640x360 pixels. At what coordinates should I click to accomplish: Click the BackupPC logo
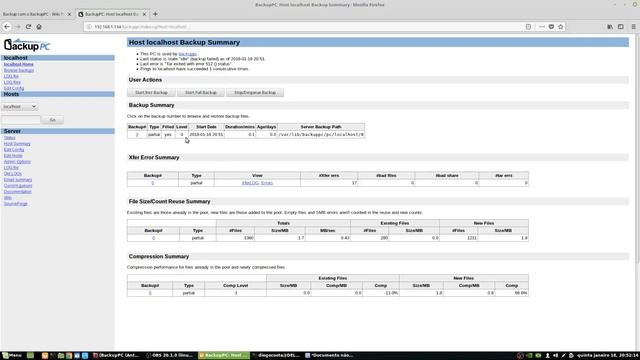click(x=27, y=44)
